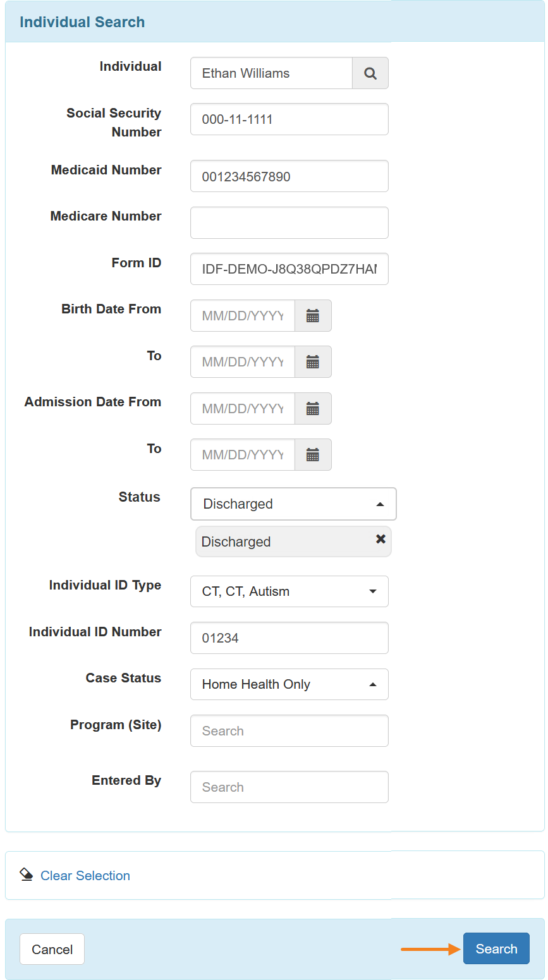Open the Admission Date From calendar picker
Image resolution: width=548 pixels, height=980 pixels.
tap(313, 409)
